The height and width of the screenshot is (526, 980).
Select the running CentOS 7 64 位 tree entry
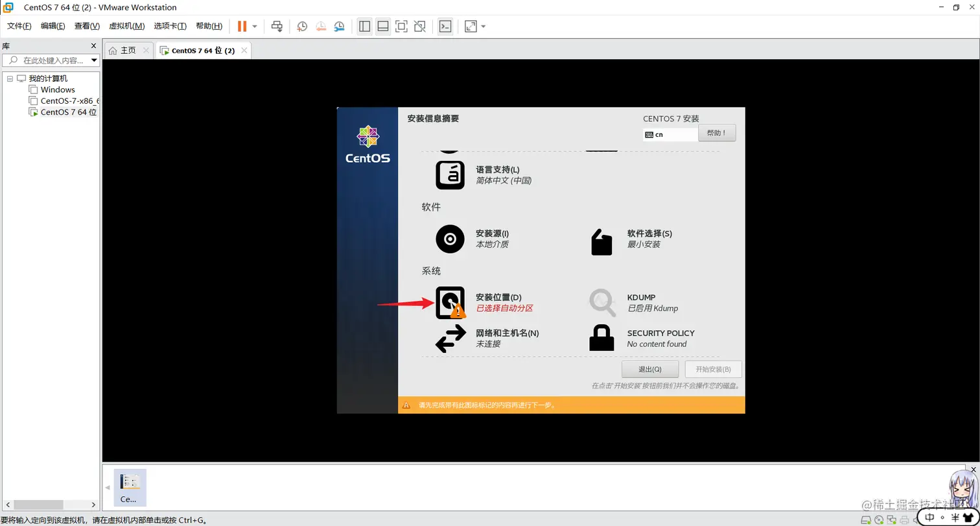(68, 112)
